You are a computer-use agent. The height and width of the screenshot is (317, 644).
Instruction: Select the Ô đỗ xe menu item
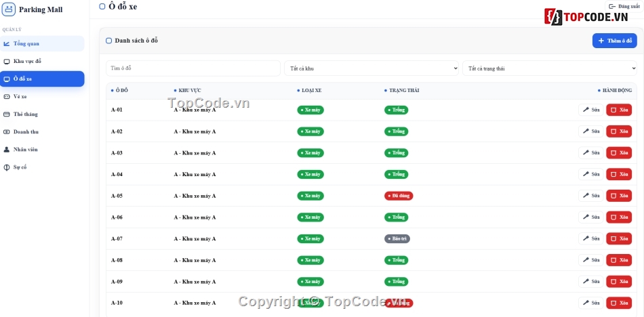pos(42,79)
